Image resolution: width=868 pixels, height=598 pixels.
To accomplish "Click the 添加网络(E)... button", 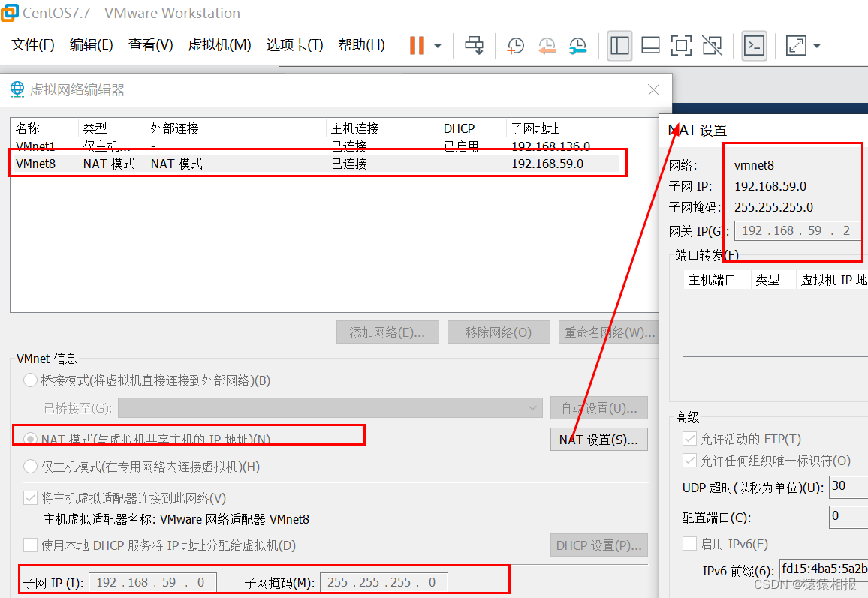I will [x=387, y=332].
